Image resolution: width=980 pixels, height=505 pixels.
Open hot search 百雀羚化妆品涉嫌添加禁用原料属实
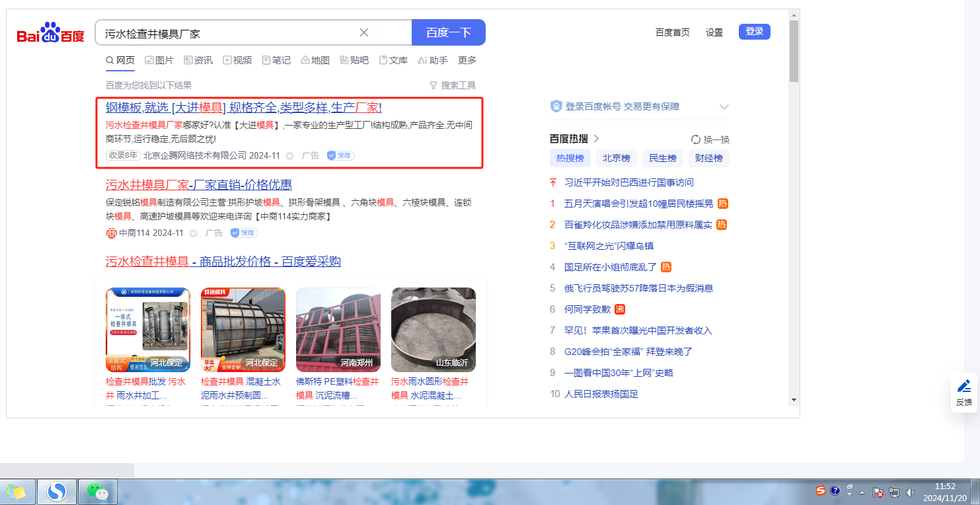[638, 225]
